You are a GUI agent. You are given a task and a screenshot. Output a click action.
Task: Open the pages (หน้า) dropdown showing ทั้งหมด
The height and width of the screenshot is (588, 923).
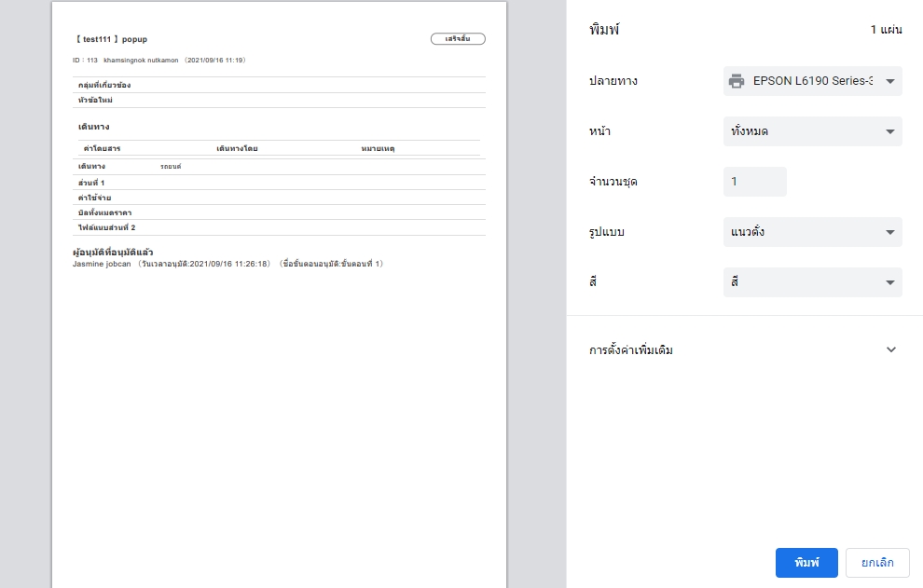(x=812, y=131)
